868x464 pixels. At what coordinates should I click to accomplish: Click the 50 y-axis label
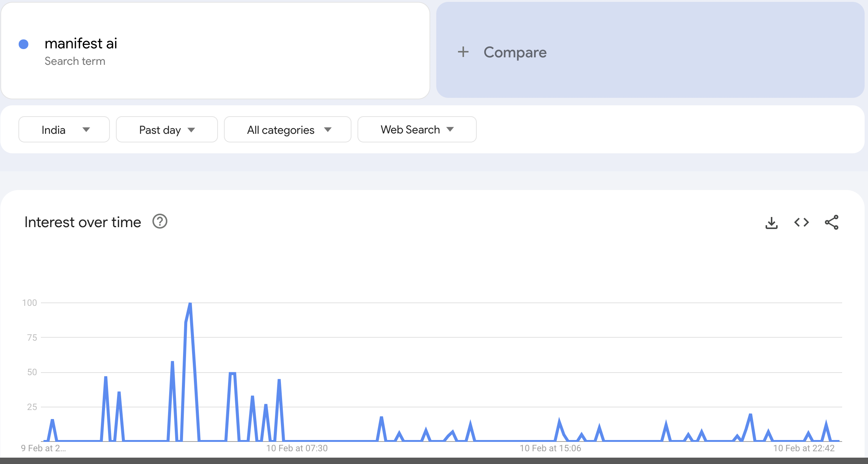32,372
